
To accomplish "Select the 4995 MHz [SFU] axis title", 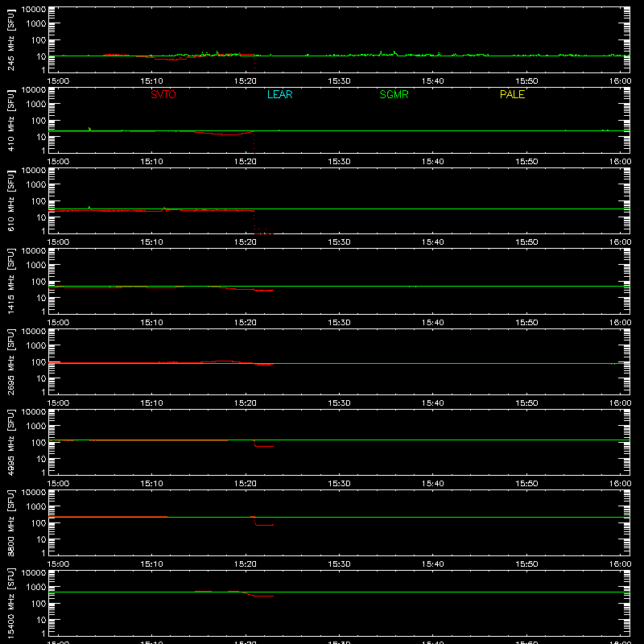I will pyautogui.click(x=10, y=442).
